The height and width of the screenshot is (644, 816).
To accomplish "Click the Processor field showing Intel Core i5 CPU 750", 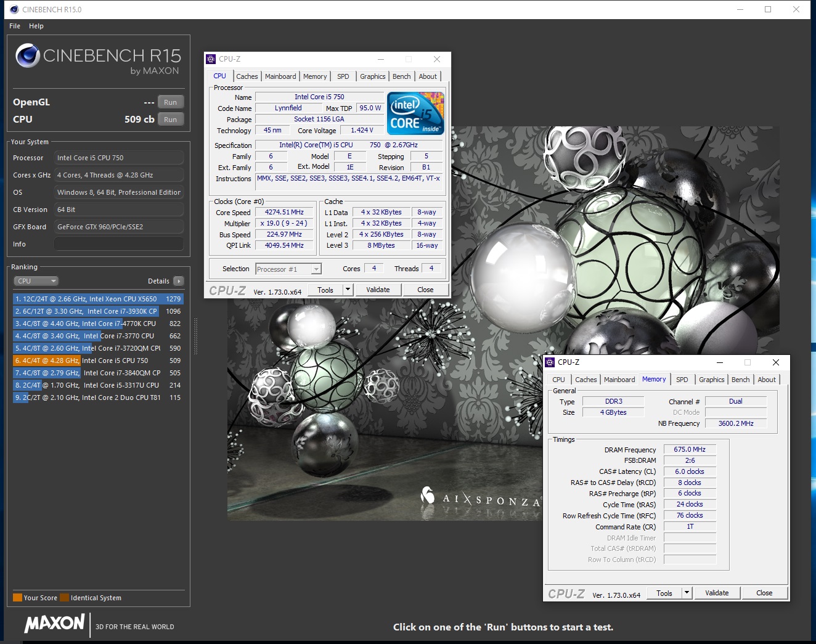I will (x=119, y=158).
